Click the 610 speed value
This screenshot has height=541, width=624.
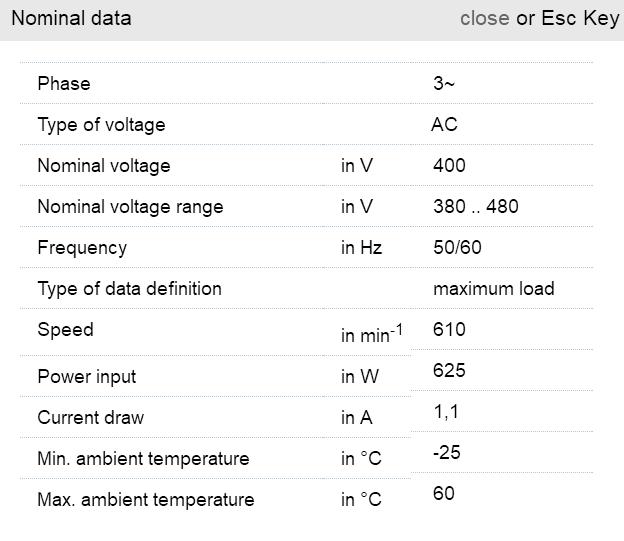point(449,329)
